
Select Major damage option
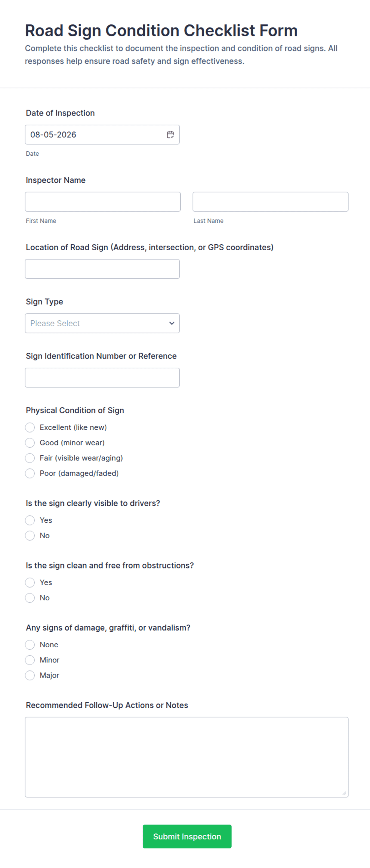(30, 675)
